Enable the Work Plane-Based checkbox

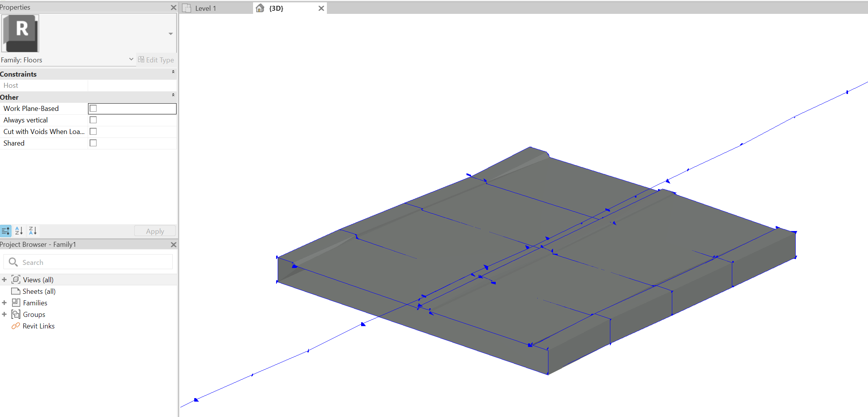click(93, 109)
